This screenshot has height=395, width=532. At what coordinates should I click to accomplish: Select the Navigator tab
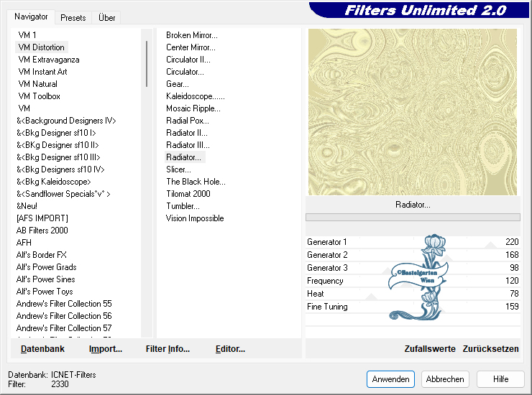tap(32, 17)
